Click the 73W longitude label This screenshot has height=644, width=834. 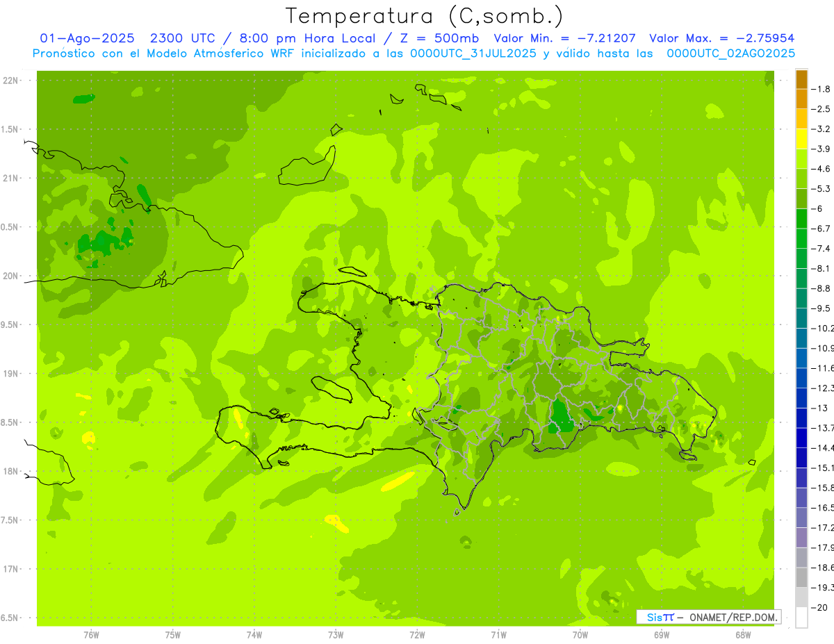[x=336, y=634]
